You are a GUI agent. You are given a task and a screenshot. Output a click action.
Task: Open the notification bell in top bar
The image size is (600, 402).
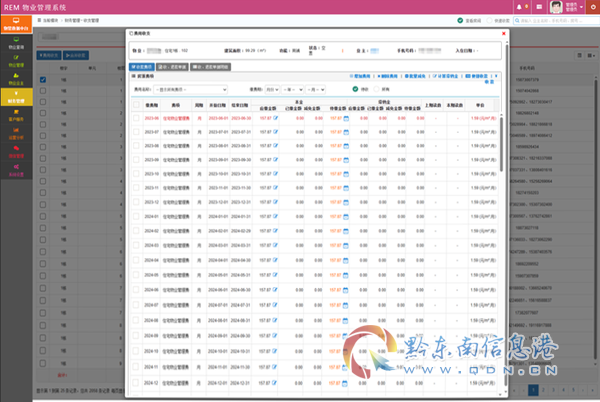(519, 7)
